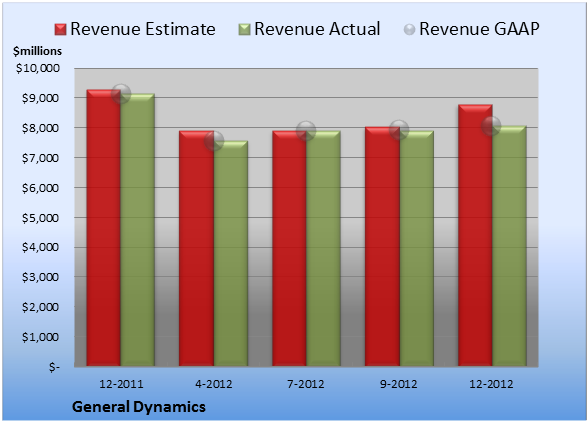This screenshot has width=588, height=422.
Task: Select the red estimate bar for 12-2012
Action: tap(475, 235)
